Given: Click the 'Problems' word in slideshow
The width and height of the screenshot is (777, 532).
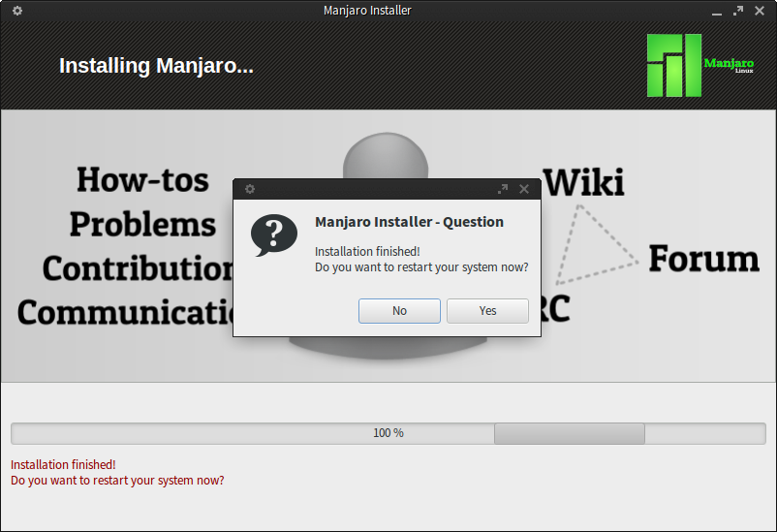Looking at the screenshot, I should click(x=142, y=225).
